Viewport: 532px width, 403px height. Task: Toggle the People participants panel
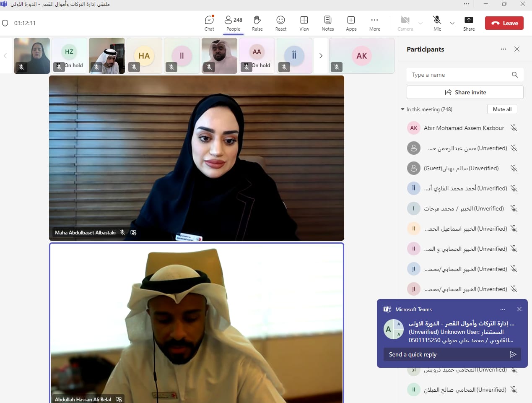click(x=233, y=23)
